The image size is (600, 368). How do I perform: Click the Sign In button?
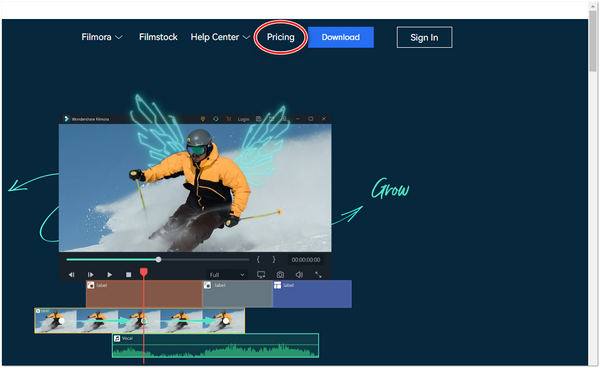click(x=424, y=37)
